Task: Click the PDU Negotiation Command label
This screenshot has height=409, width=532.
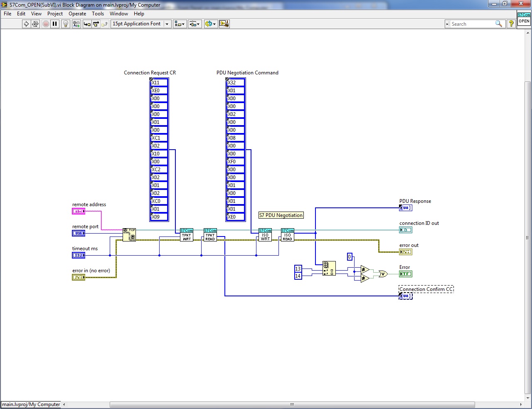Action: tap(247, 73)
